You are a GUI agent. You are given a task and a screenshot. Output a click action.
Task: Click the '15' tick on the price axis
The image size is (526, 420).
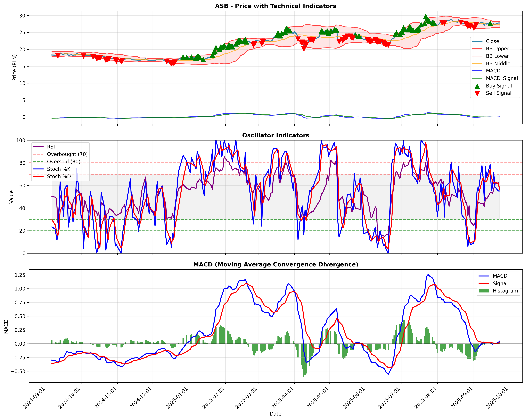coord(22,66)
